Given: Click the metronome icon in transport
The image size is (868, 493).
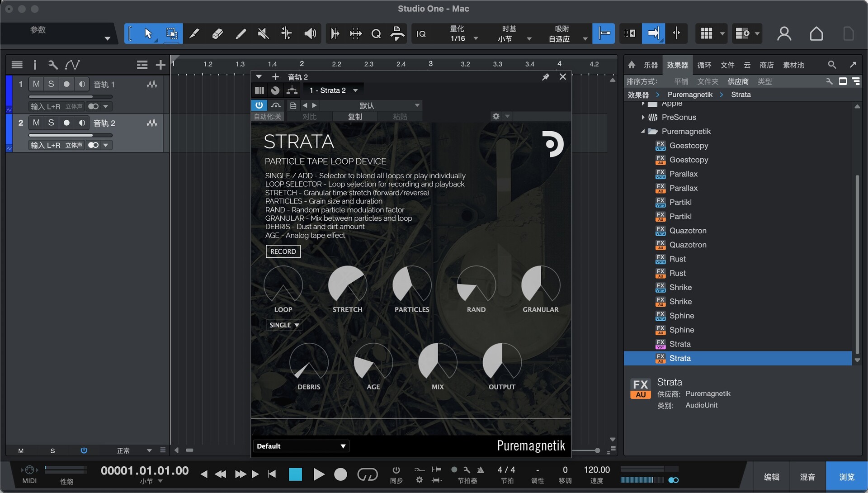Looking at the screenshot, I should point(480,470).
